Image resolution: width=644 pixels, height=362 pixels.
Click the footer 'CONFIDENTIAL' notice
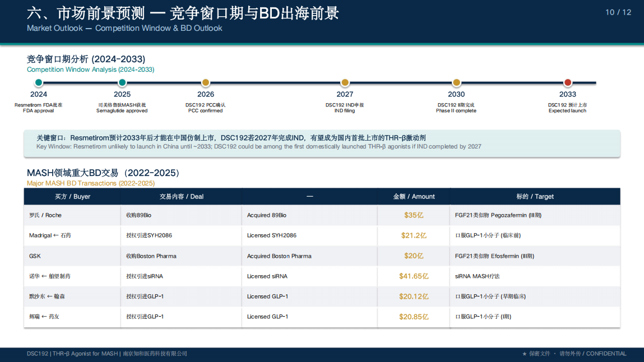click(x=606, y=354)
